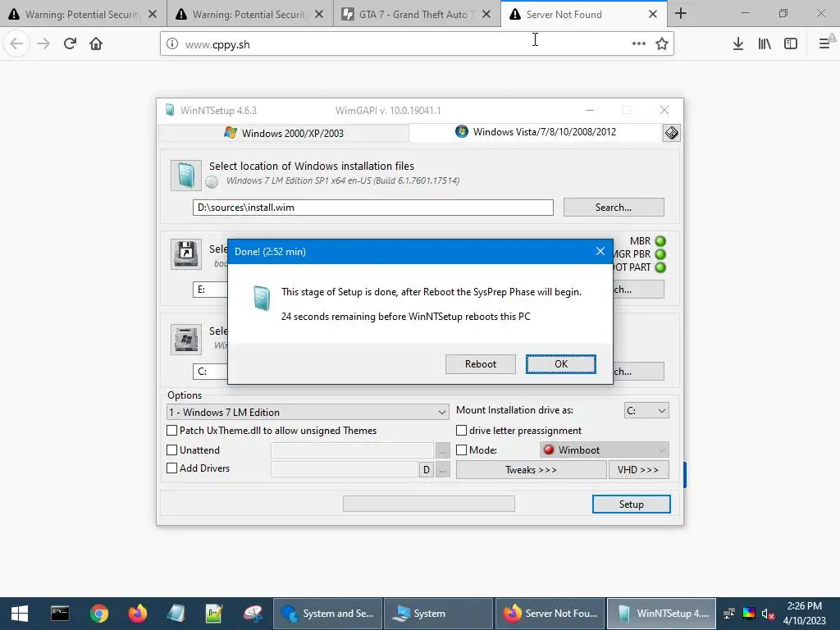
Task: Bookmark this page with star icon
Action: tap(662, 44)
